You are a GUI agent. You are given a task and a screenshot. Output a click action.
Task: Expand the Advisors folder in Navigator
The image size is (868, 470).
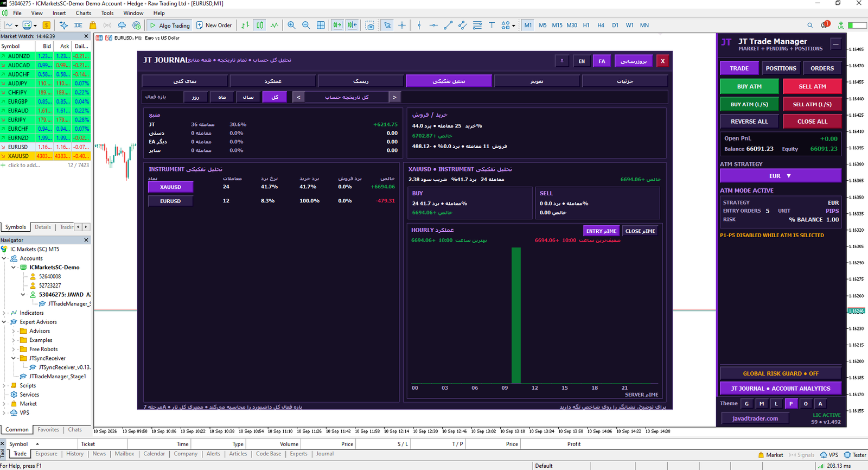click(x=14, y=331)
